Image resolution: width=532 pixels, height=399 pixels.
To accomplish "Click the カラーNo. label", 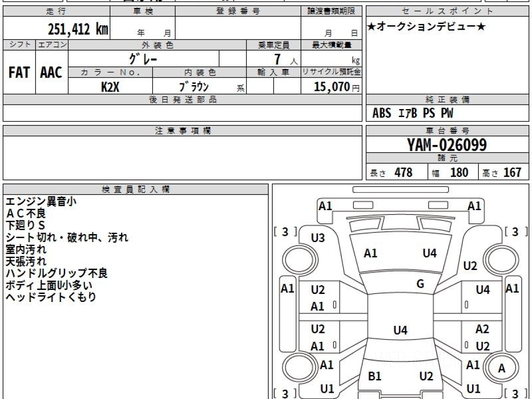I will [110, 72].
